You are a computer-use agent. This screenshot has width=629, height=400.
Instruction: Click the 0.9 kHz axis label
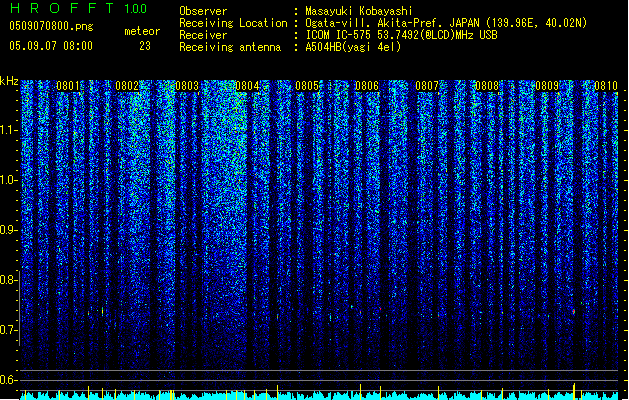(9, 230)
